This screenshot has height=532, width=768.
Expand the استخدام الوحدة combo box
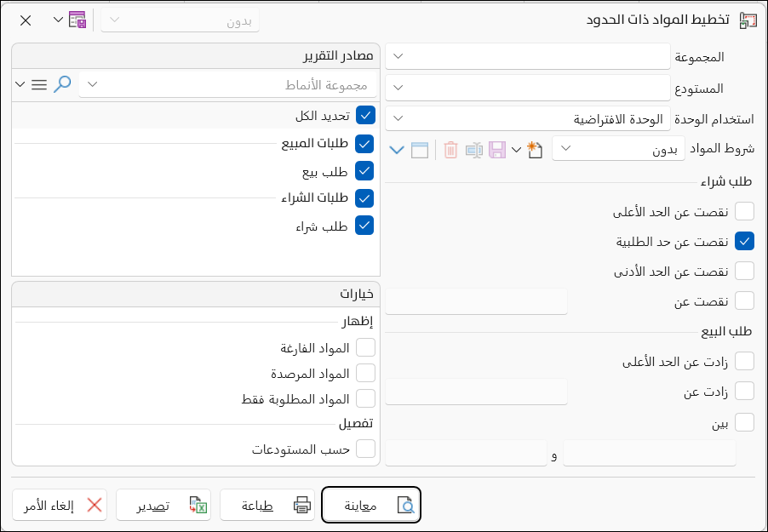(x=528, y=118)
